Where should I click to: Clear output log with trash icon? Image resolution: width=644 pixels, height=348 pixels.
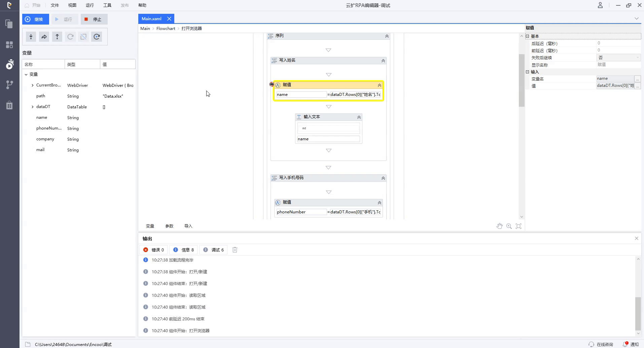pyautogui.click(x=235, y=250)
